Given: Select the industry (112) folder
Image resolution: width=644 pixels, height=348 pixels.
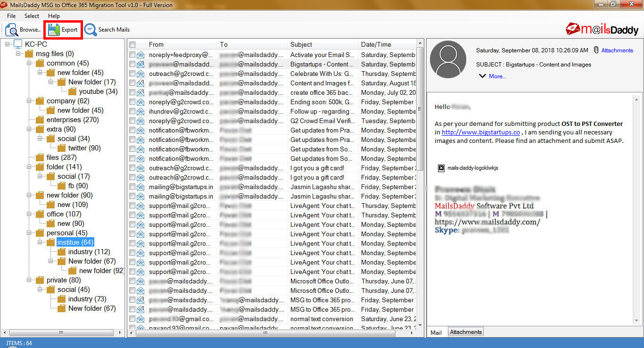Looking at the screenshot, I should (x=89, y=252).
